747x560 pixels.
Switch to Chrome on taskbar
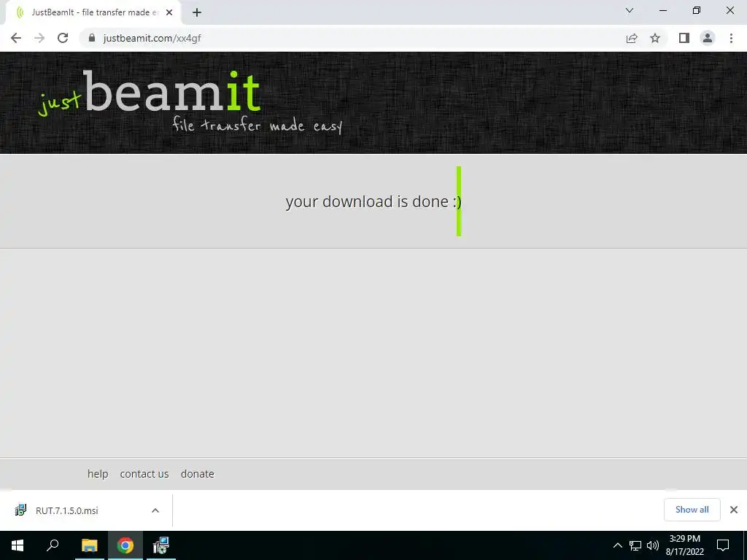pyautogui.click(x=125, y=545)
